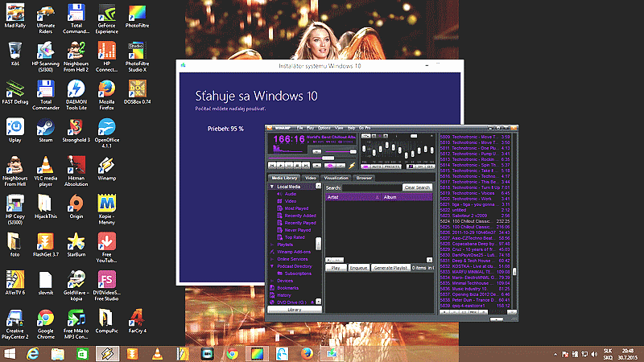Sort by the Artist column header
Image resolution: width=644 pixels, height=362 pixels.
pyautogui.click(x=353, y=197)
